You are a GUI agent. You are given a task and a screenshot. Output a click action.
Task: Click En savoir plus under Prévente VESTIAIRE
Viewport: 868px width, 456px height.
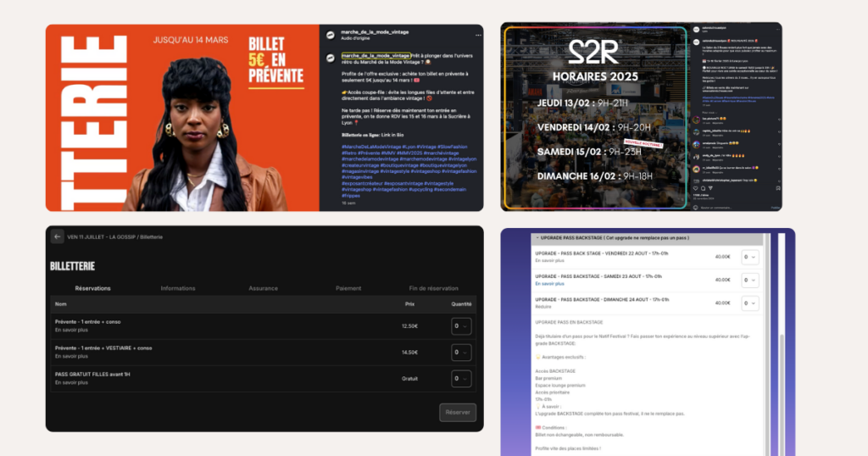[71, 356]
